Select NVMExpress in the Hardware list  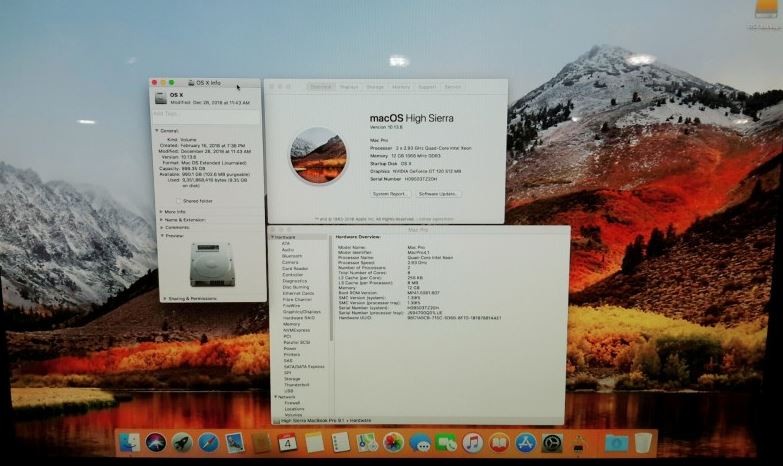(x=297, y=330)
